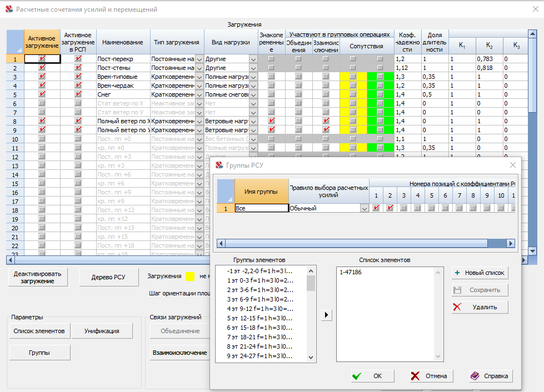This screenshot has height=392, width=544.
Task: Open the Обычный rule selection dropdown
Action: pyautogui.click(x=364, y=208)
